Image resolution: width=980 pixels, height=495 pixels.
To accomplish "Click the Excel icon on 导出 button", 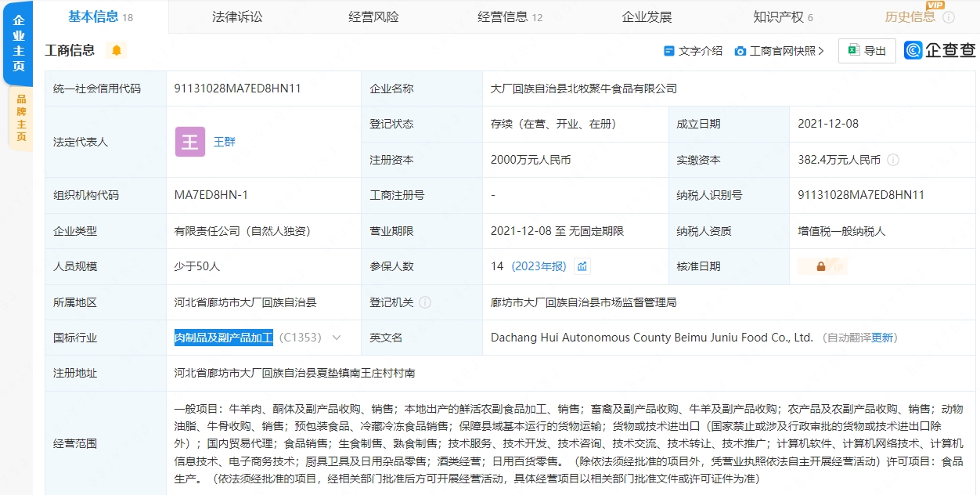I will (853, 51).
